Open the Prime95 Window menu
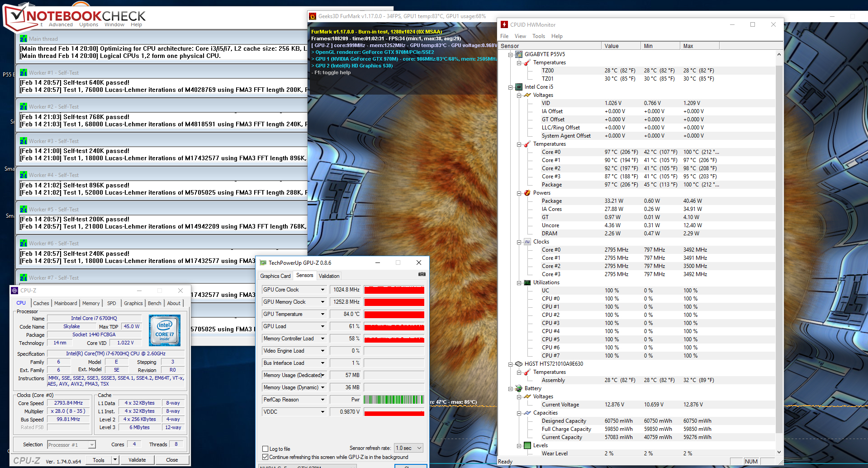The image size is (868, 468). pos(114,24)
